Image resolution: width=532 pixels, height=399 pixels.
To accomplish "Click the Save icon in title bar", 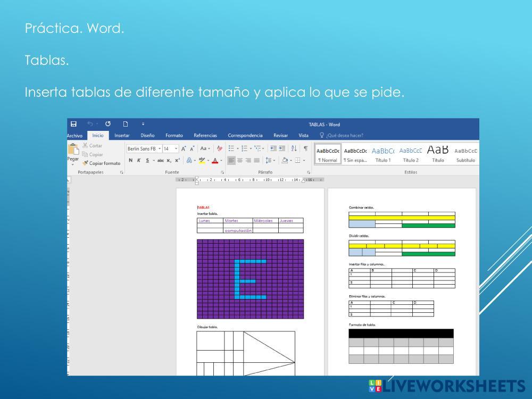I will click(x=73, y=124).
